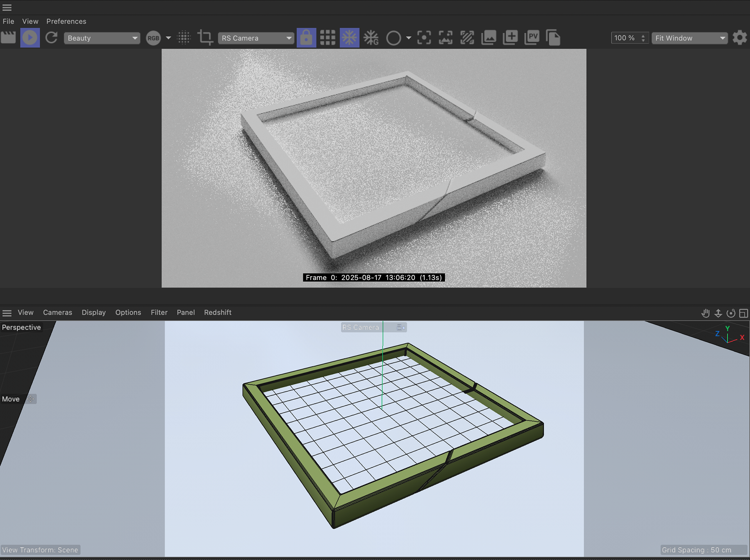Image resolution: width=750 pixels, height=560 pixels.
Task: Click the PV picture viewer icon
Action: point(532,38)
